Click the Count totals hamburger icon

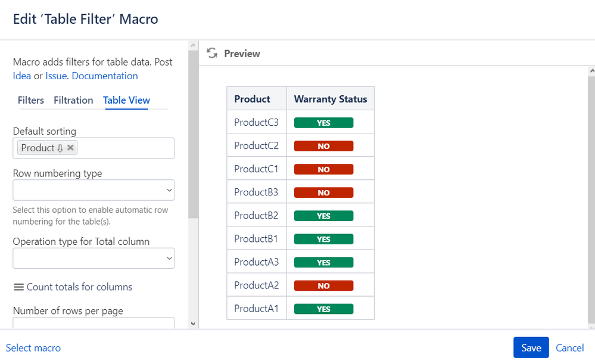[x=18, y=287]
